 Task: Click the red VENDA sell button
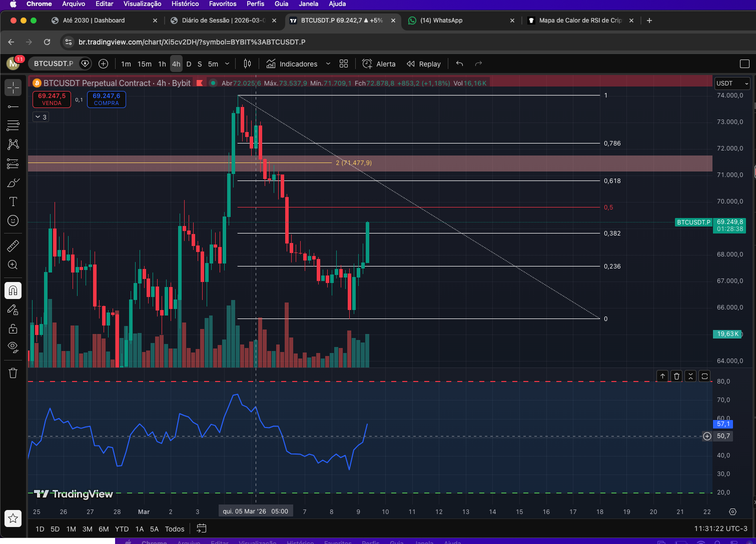tap(52, 99)
